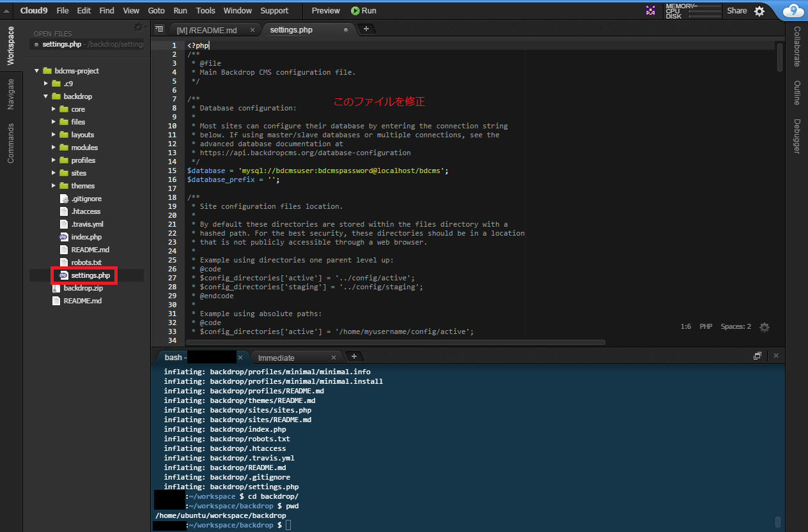Open the Edit menu
Image resolution: width=808 pixels, height=532 pixels.
[x=84, y=11]
